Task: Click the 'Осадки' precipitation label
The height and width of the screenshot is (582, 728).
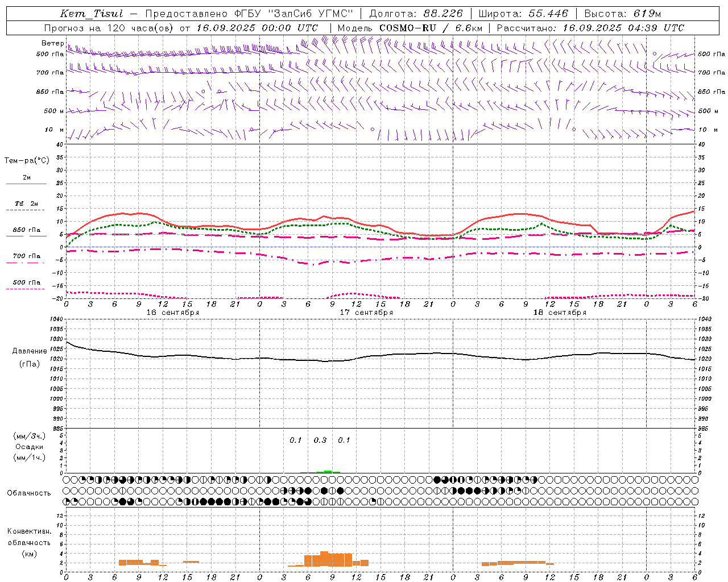Action: click(x=30, y=447)
